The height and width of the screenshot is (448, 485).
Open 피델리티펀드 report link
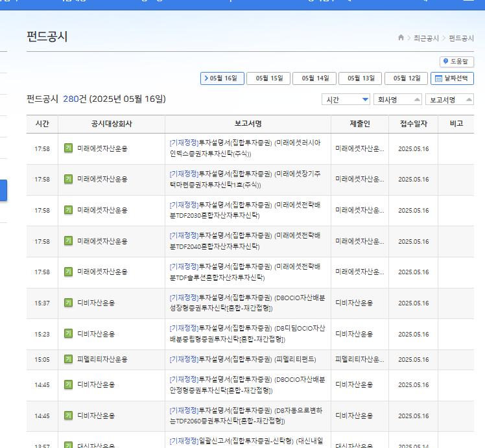(x=242, y=359)
